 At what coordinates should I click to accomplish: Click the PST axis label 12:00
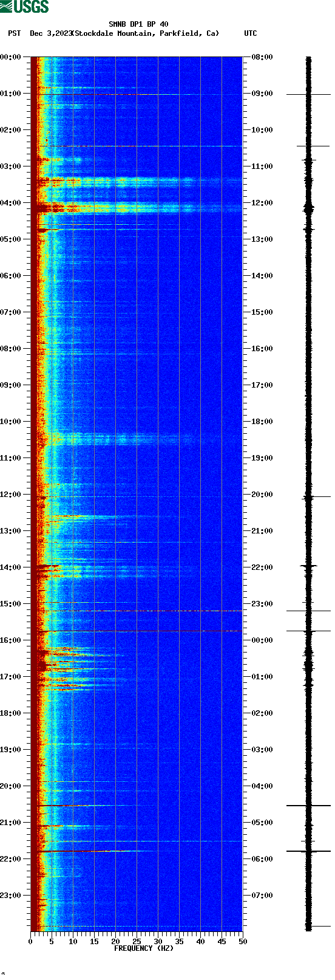[11, 495]
